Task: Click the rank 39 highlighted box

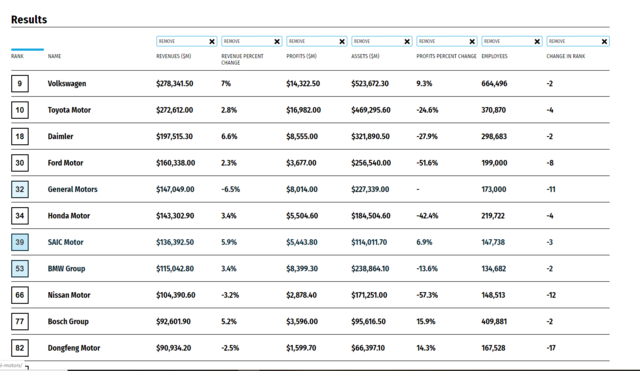Action: pyautogui.click(x=20, y=242)
